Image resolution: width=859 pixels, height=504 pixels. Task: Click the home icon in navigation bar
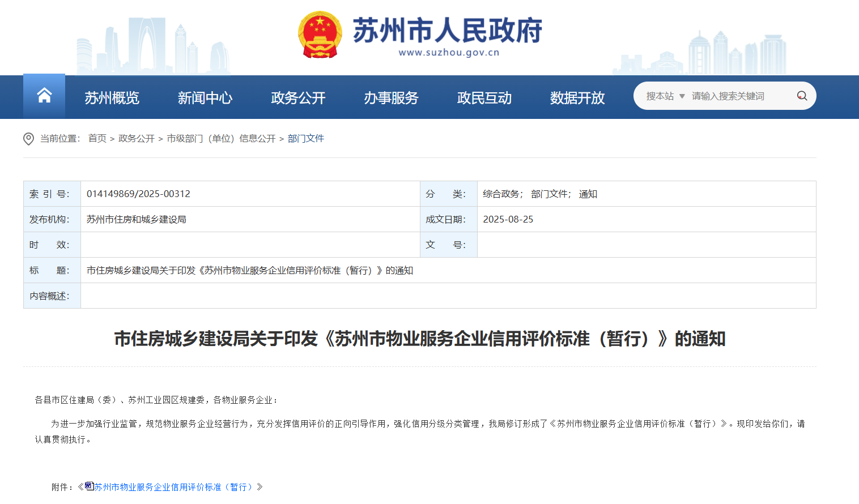44,96
